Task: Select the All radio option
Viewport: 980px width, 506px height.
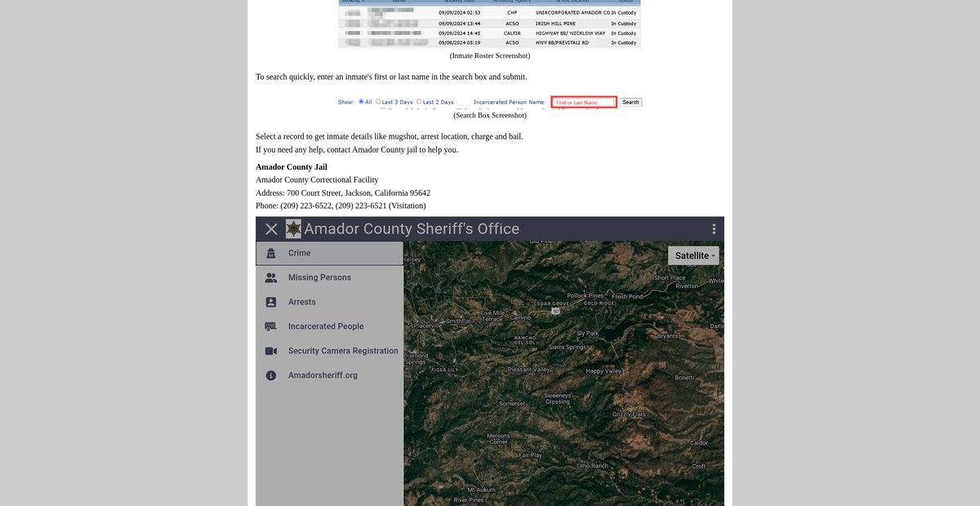Action: (361, 102)
